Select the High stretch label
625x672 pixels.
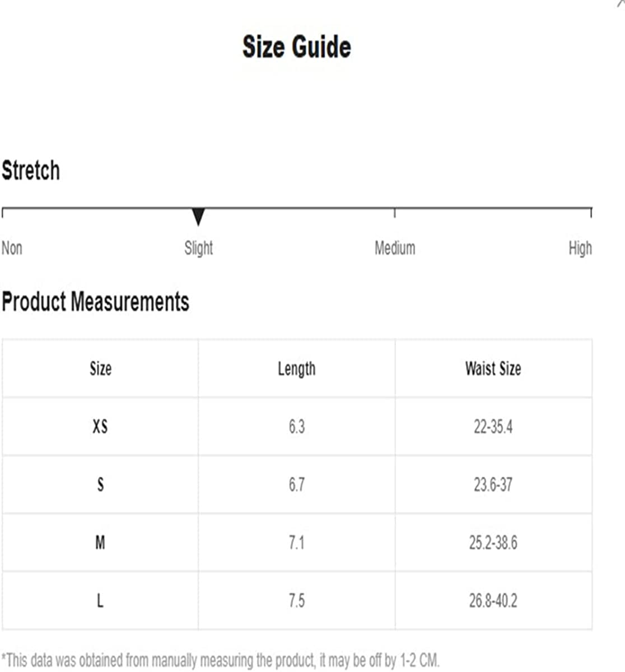(580, 248)
